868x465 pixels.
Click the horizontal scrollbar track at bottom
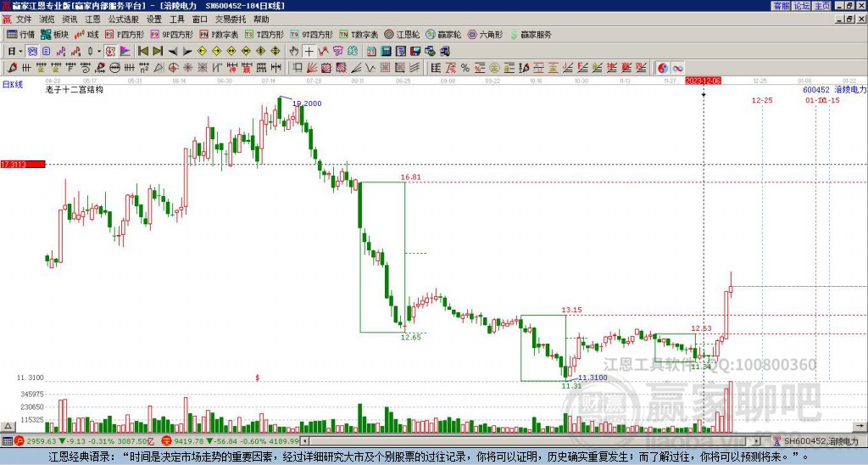pyautogui.click(x=531, y=441)
